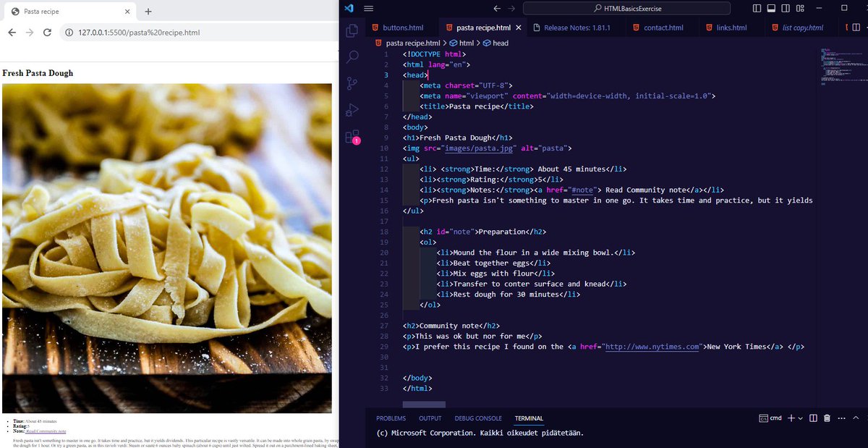Screen dimensions: 868x448
Task: Open the DEBUG CONSOLE panel tab
Action: pos(478,418)
